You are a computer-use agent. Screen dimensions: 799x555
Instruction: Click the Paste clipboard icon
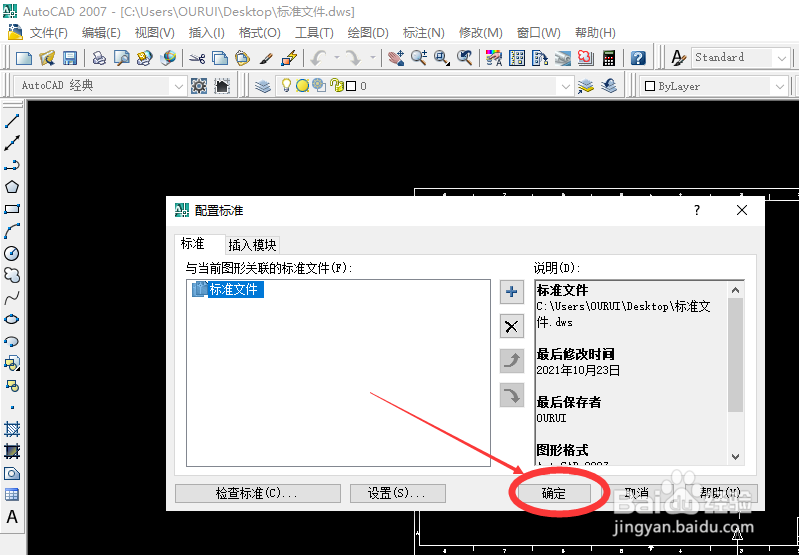pyautogui.click(x=242, y=58)
